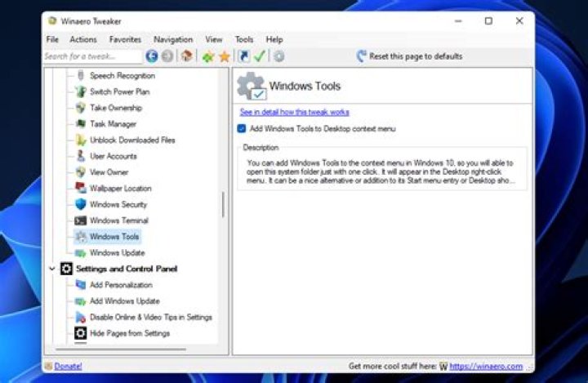Click the create shortcut toolbar icon
Viewport: 588px width, 383px height.
243,56
